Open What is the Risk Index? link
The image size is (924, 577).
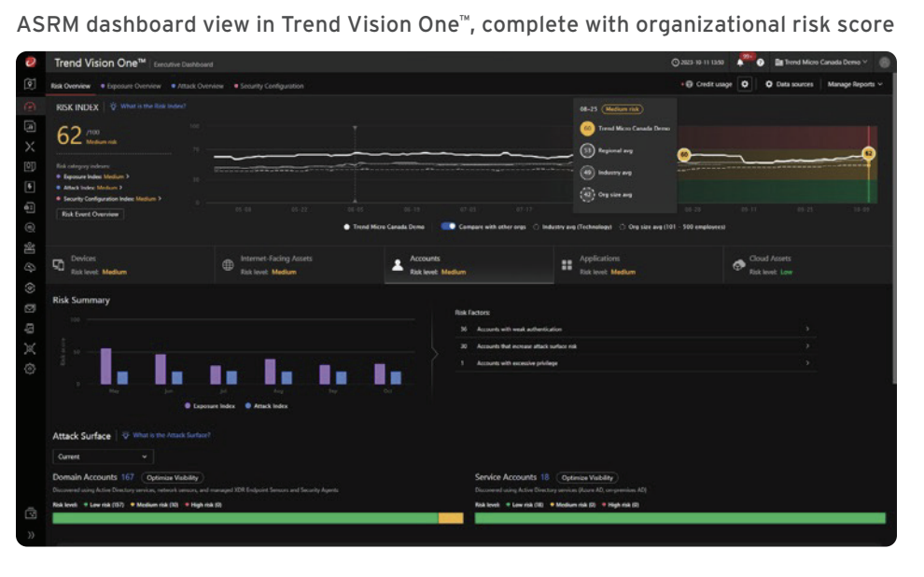click(153, 106)
